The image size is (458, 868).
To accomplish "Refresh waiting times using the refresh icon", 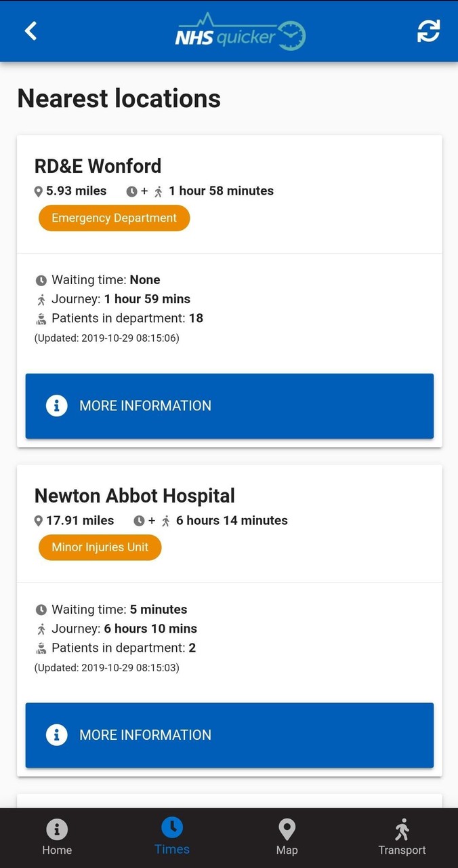I will (x=428, y=31).
